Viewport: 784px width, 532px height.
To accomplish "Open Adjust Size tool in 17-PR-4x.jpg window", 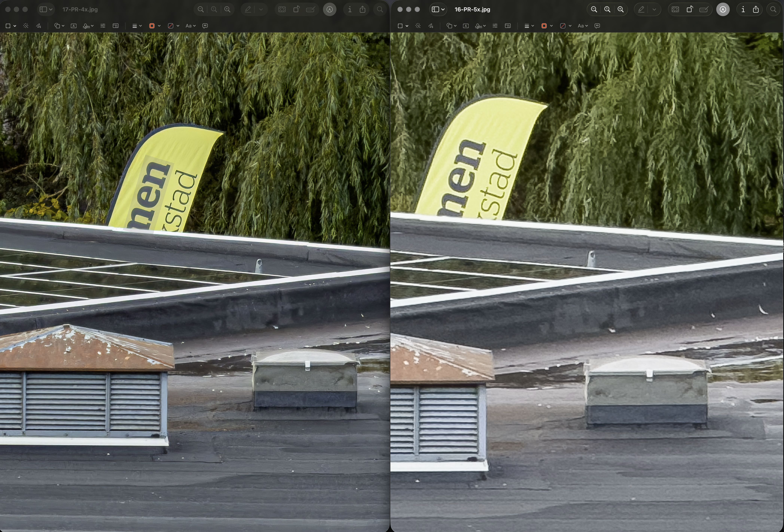I will click(115, 26).
